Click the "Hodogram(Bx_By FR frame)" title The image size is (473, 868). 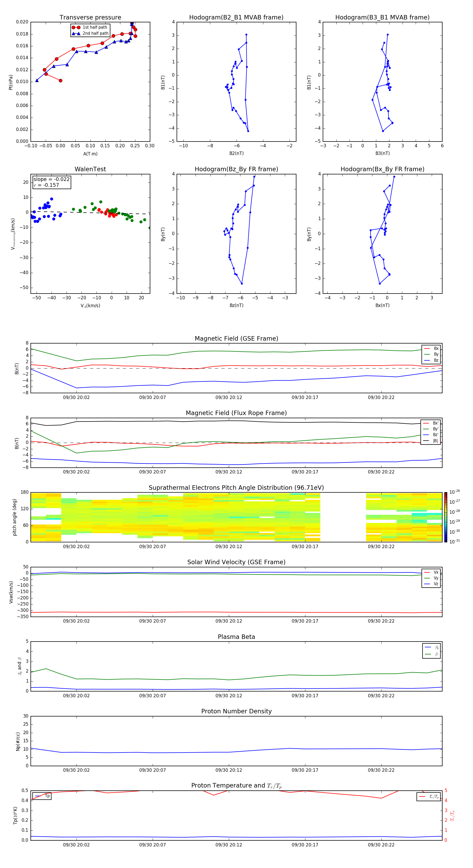point(382,169)
